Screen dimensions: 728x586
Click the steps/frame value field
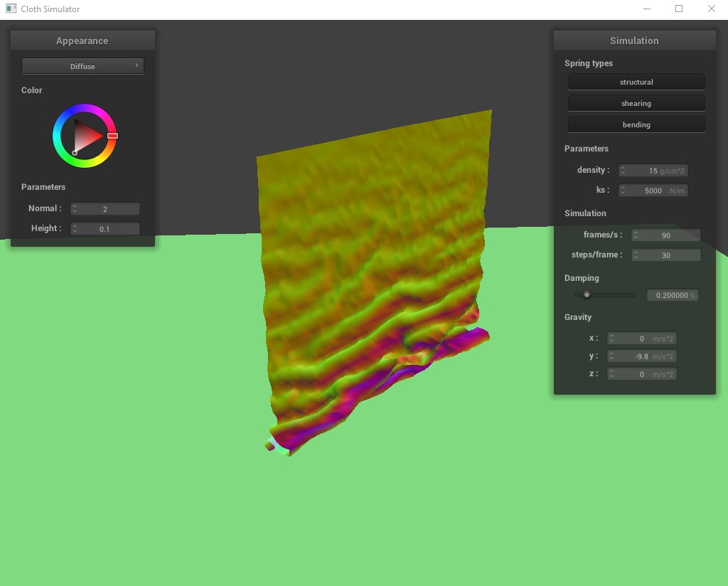click(665, 255)
